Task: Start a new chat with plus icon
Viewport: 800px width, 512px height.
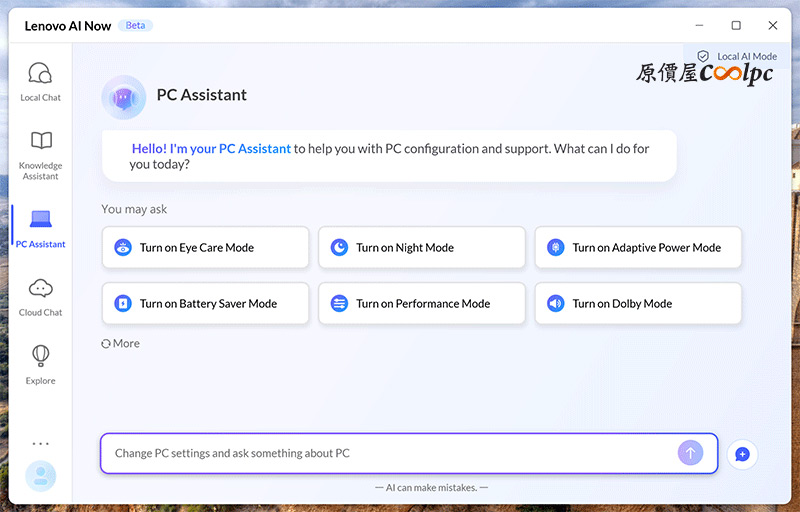Action: pyautogui.click(x=742, y=454)
